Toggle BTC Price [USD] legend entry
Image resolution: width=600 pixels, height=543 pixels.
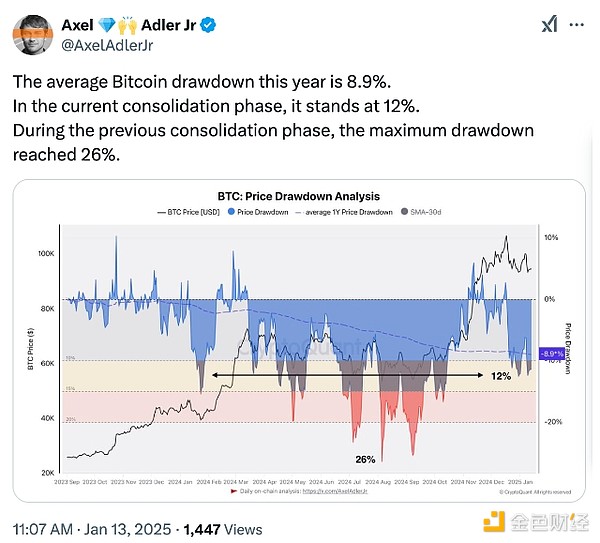click(x=189, y=212)
